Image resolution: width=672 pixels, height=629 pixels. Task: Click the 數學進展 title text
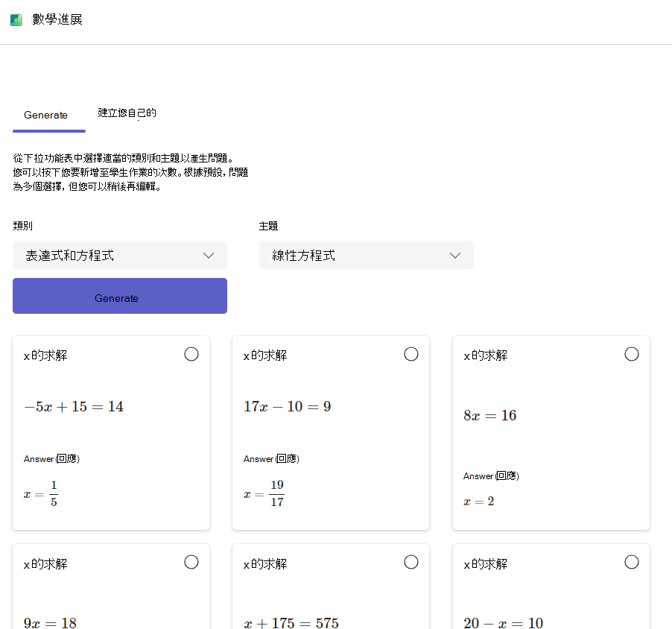click(57, 19)
